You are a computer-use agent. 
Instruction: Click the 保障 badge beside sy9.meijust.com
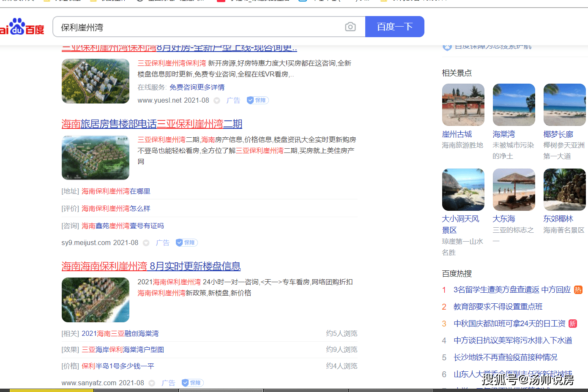pyautogui.click(x=186, y=242)
